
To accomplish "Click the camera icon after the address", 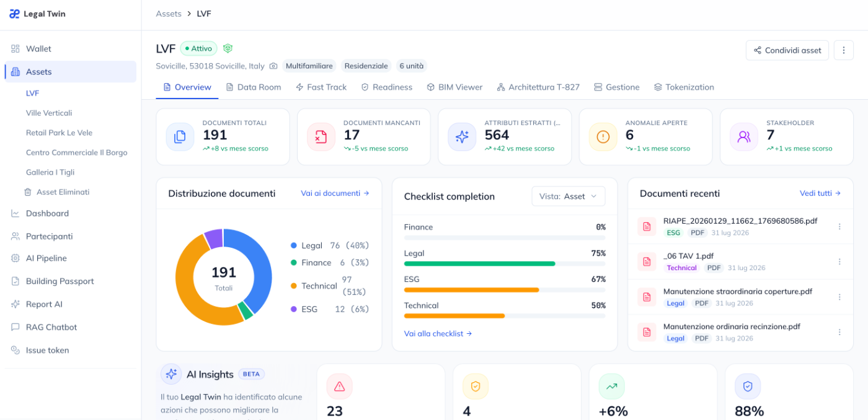I will point(273,66).
